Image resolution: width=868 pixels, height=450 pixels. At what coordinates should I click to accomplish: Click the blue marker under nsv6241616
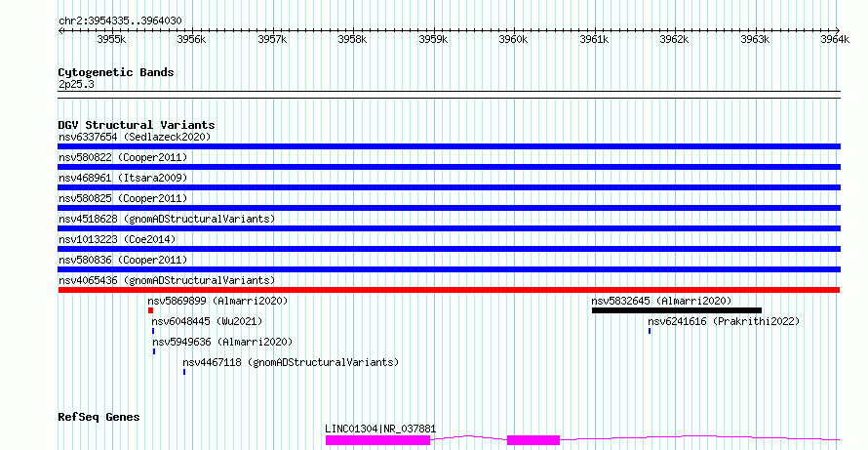tap(650, 331)
